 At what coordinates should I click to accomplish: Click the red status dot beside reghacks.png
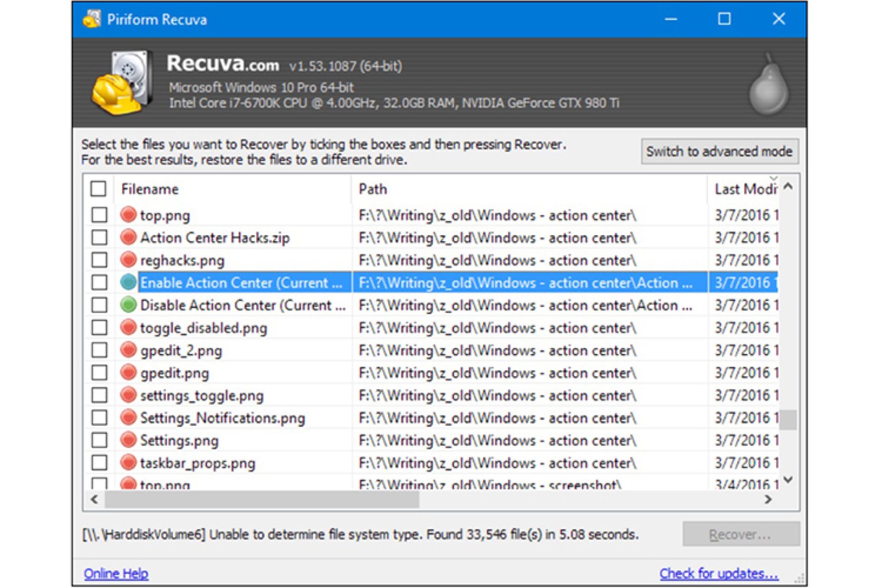coord(128,260)
